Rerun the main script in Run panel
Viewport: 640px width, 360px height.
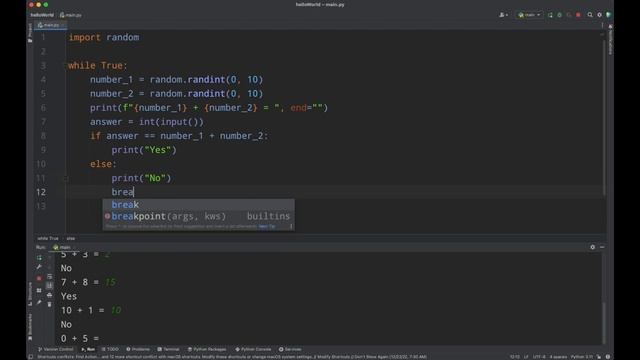39,258
